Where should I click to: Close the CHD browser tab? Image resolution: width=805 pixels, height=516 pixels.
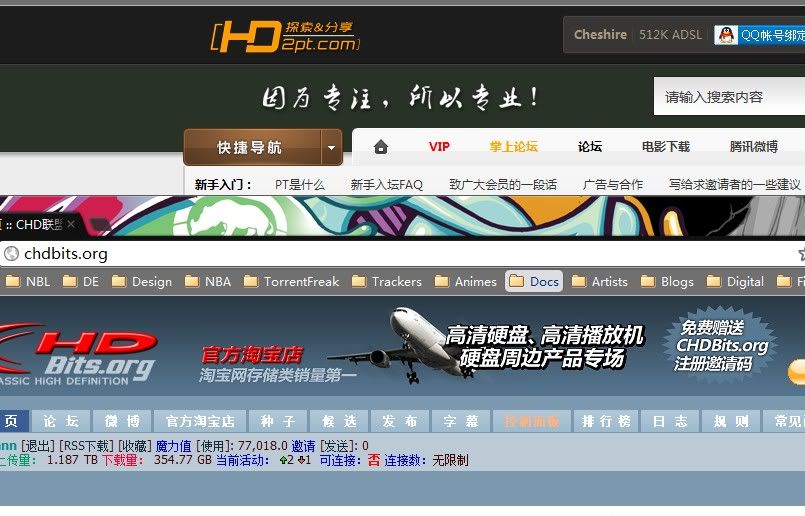71,224
